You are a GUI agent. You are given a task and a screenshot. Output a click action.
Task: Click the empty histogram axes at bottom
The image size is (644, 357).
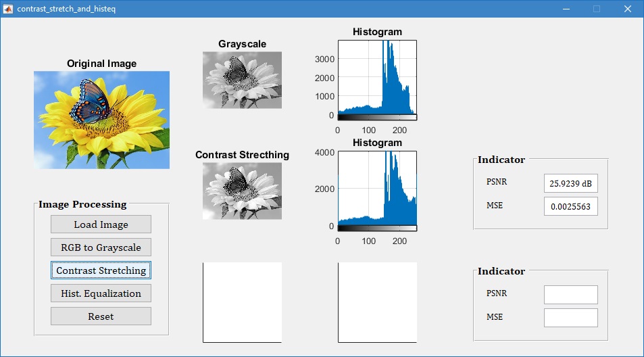(x=377, y=302)
